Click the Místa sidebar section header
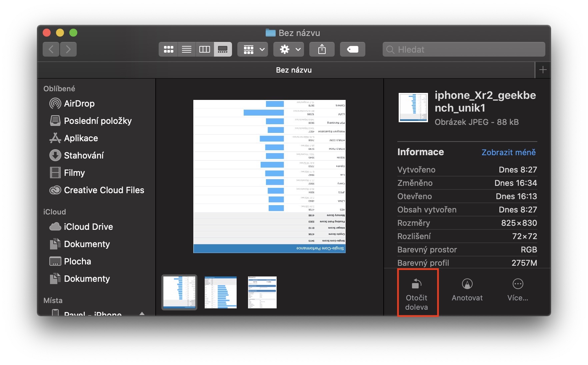 click(x=53, y=300)
